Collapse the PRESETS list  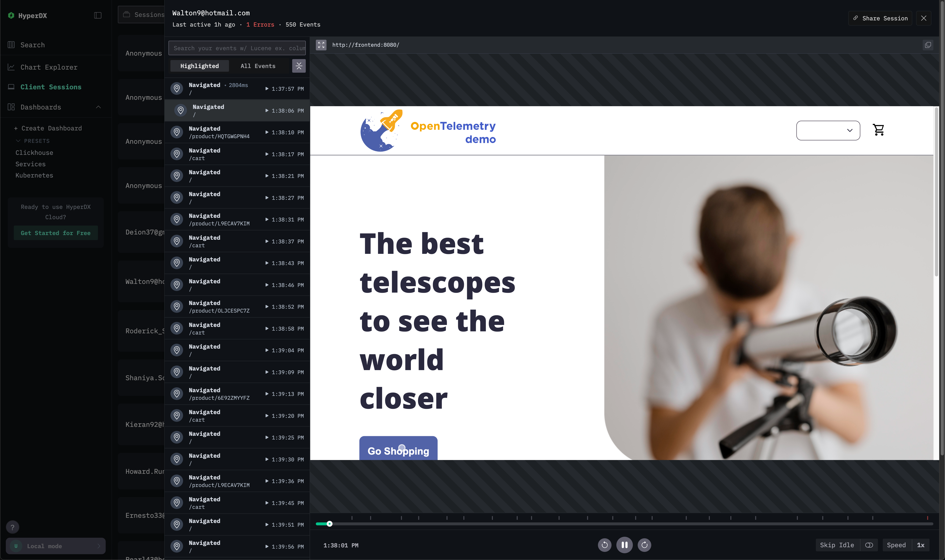click(x=18, y=141)
